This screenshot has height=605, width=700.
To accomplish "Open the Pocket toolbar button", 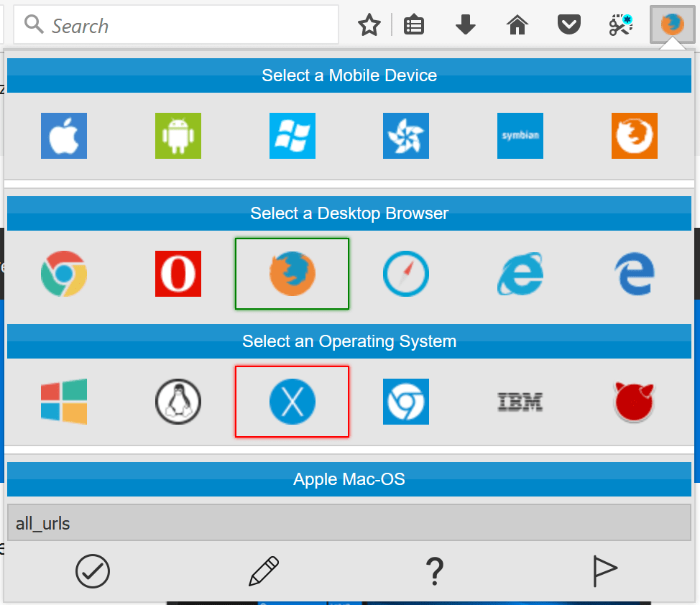I will tap(568, 25).
